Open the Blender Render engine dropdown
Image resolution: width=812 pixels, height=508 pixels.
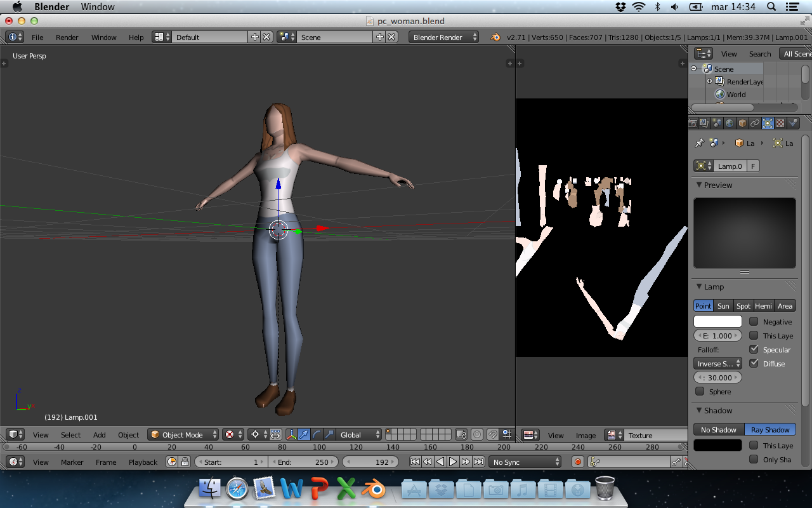coord(443,37)
